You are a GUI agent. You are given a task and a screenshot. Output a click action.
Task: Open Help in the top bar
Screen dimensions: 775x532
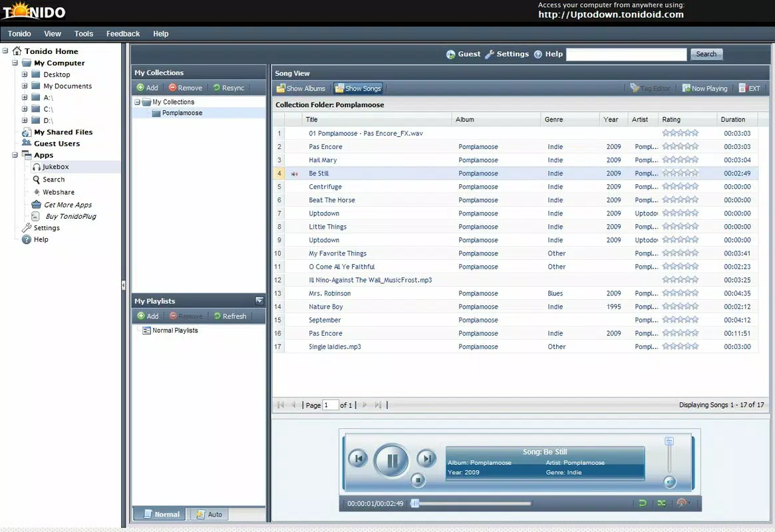point(548,55)
